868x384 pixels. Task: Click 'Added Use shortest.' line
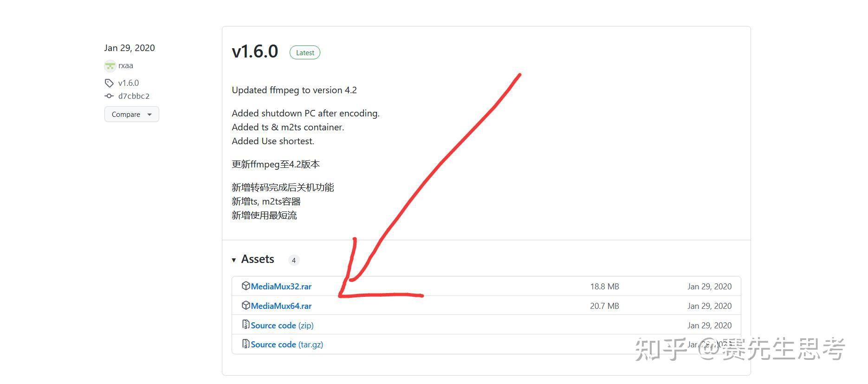[x=273, y=141]
